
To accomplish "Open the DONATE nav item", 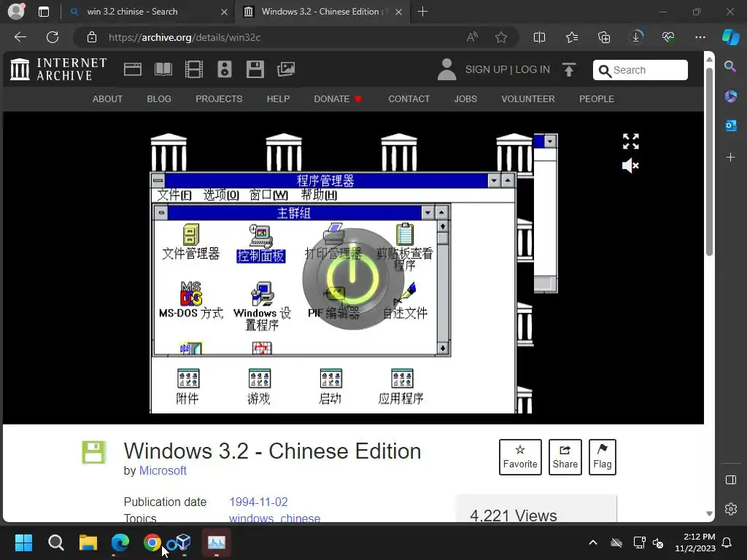I will (338, 99).
